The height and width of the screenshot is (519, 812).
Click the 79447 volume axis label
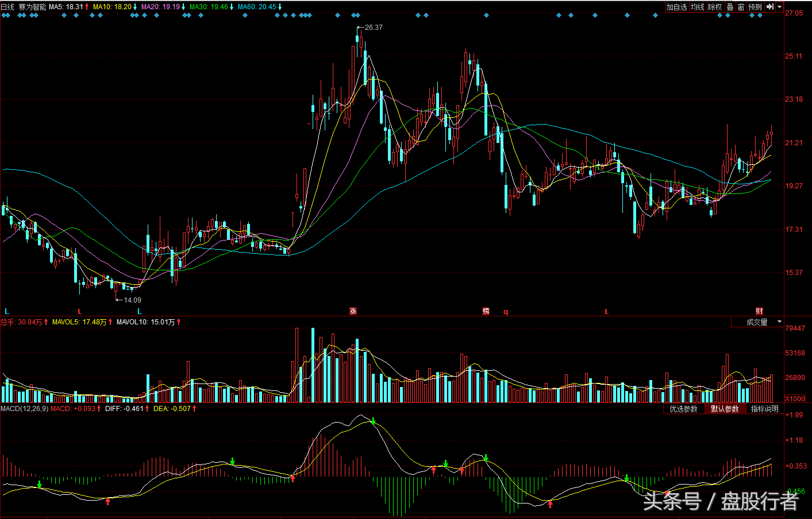pyautogui.click(x=795, y=328)
